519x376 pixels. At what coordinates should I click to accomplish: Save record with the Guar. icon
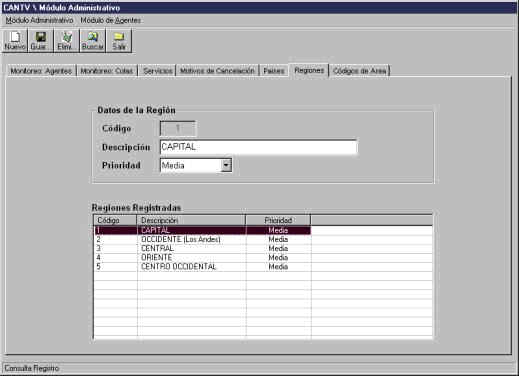(40, 40)
